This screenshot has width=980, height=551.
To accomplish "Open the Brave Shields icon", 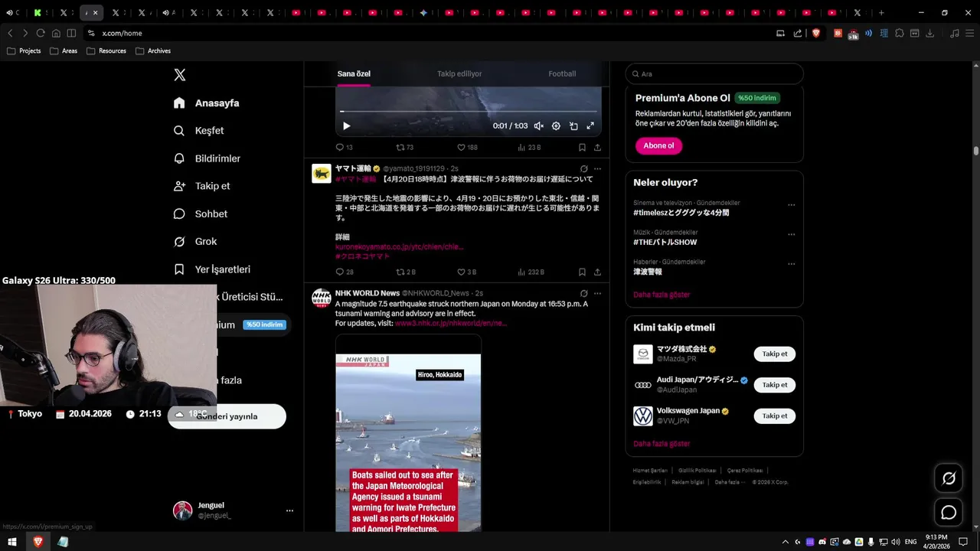I will coord(816,33).
